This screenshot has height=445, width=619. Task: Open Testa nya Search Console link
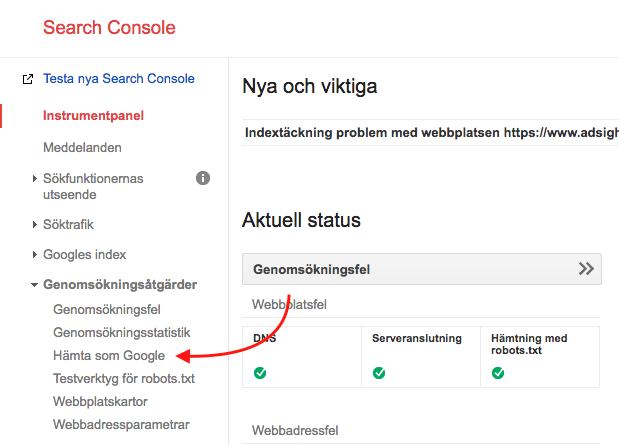pos(119,79)
